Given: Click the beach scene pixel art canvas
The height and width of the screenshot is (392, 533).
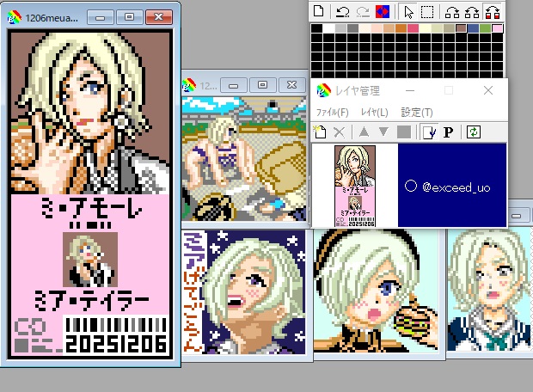Looking at the screenshot, I should [244, 159].
